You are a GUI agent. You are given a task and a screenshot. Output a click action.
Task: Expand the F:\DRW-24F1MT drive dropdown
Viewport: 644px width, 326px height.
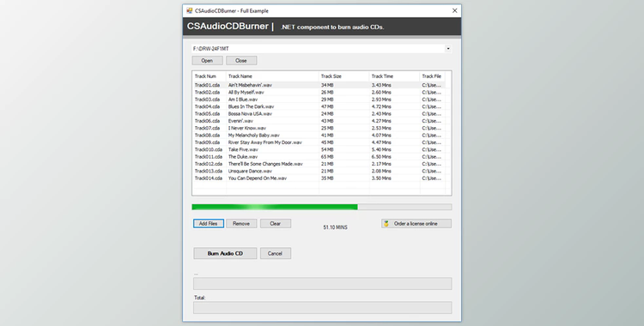[x=448, y=48]
